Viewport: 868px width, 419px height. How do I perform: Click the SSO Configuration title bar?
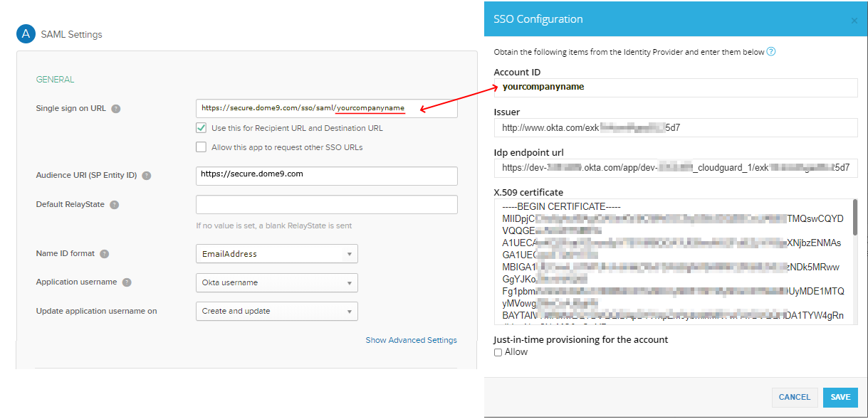pyautogui.click(x=536, y=19)
